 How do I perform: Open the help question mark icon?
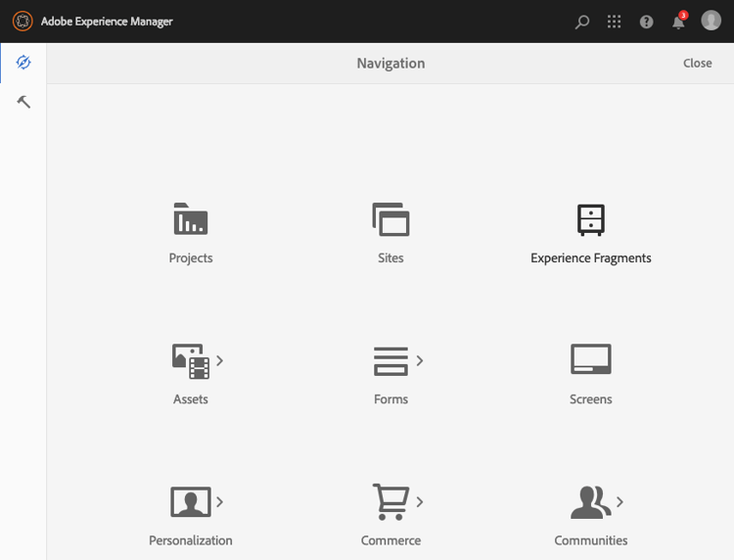click(x=647, y=22)
